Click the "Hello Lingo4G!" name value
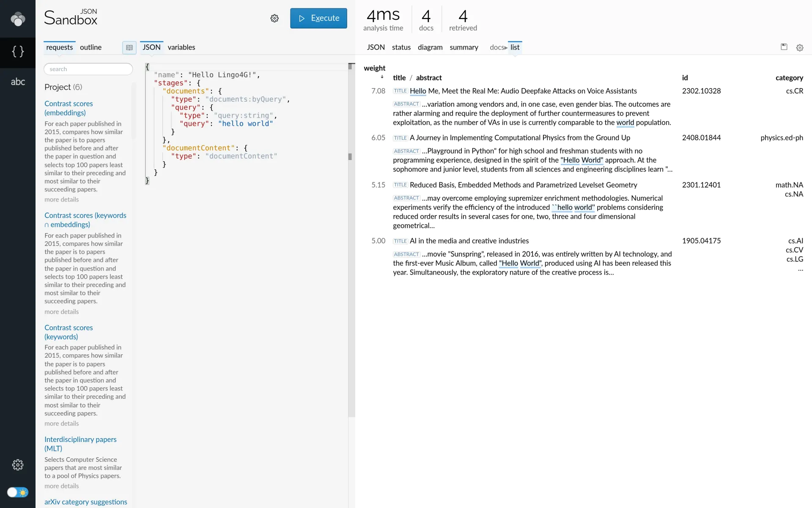Screen dimensions: 812x508 click(222, 75)
